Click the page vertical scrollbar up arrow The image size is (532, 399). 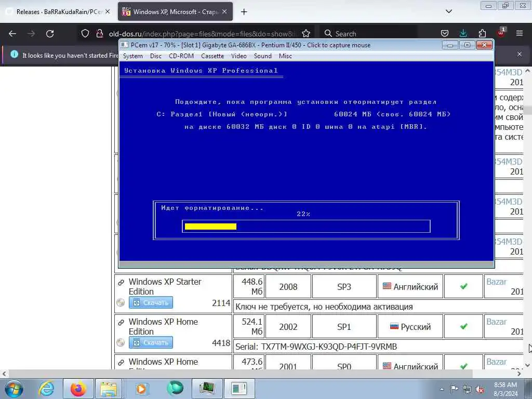tap(527, 71)
